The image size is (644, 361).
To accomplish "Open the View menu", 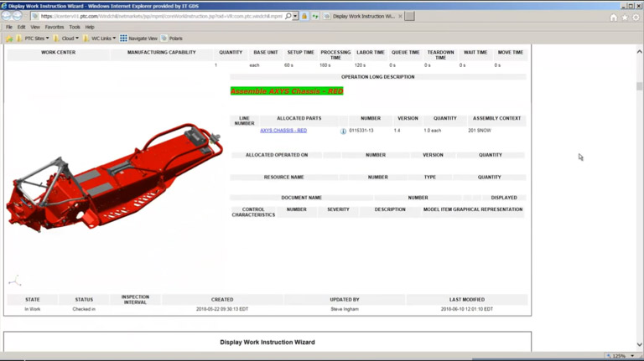I will pyautogui.click(x=35, y=27).
